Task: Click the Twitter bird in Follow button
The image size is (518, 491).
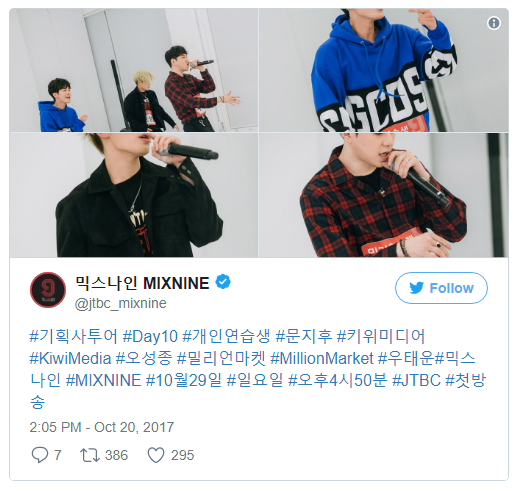Action: [x=417, y=288]
